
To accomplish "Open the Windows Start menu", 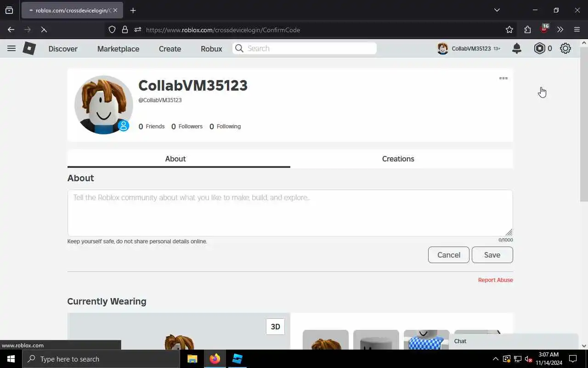I will tap(11, 359).
